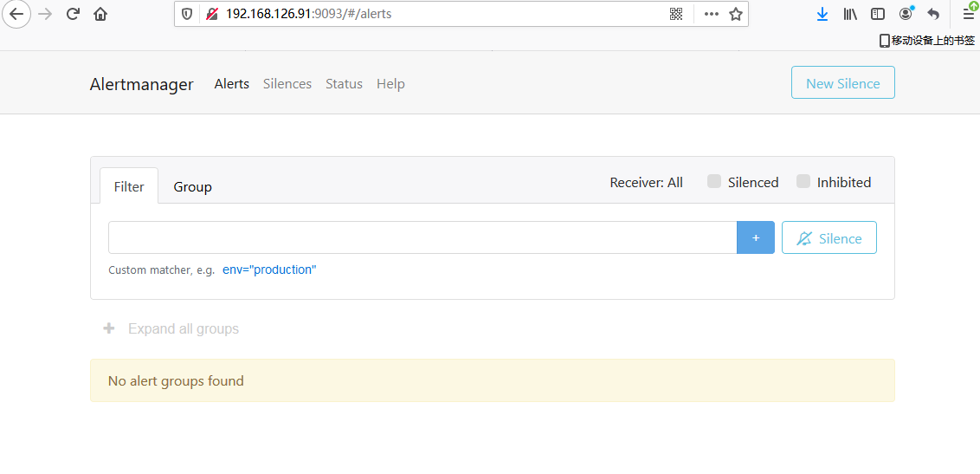Open the mobile device bookmarks folder
Image resolution: width=980 pixels, height=474 pixels.
coord(927,41)
